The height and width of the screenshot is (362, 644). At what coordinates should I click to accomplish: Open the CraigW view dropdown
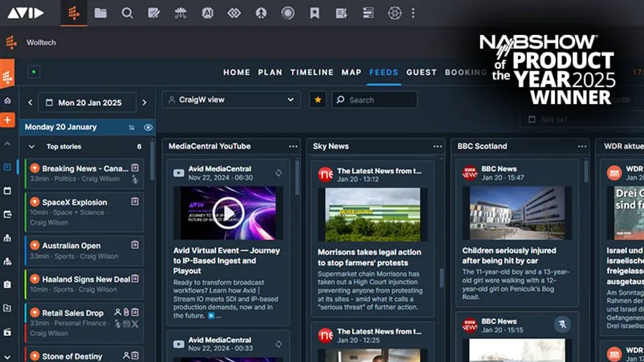click(x=231, y=100)
